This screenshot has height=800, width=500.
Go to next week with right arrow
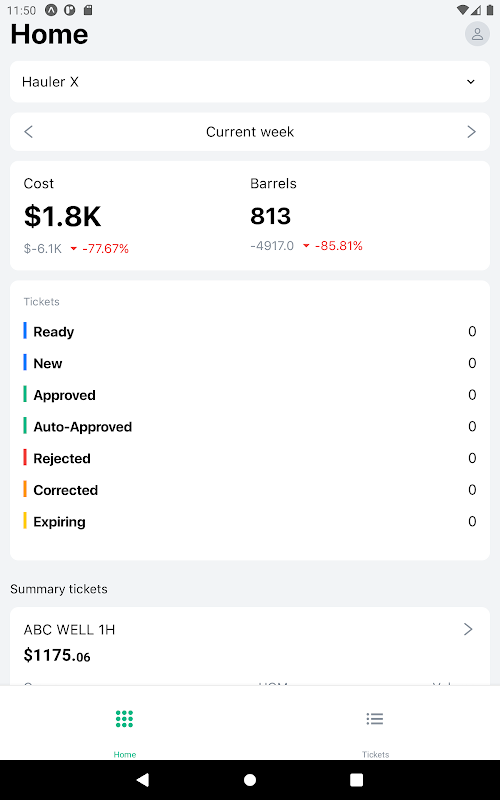471,132
